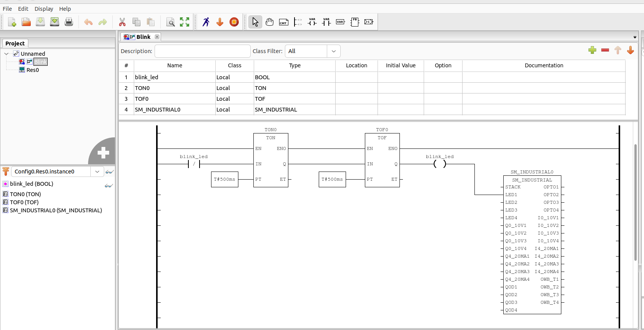The height and width of the screenshot is (330, 644).
Task: Generate program with orange down arrow icon
Action: click(220, 22)
